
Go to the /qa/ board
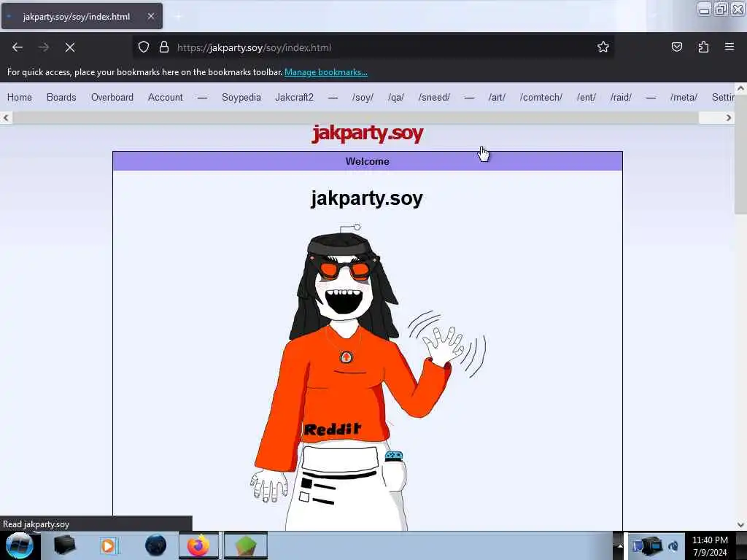[x=396, y=98]
